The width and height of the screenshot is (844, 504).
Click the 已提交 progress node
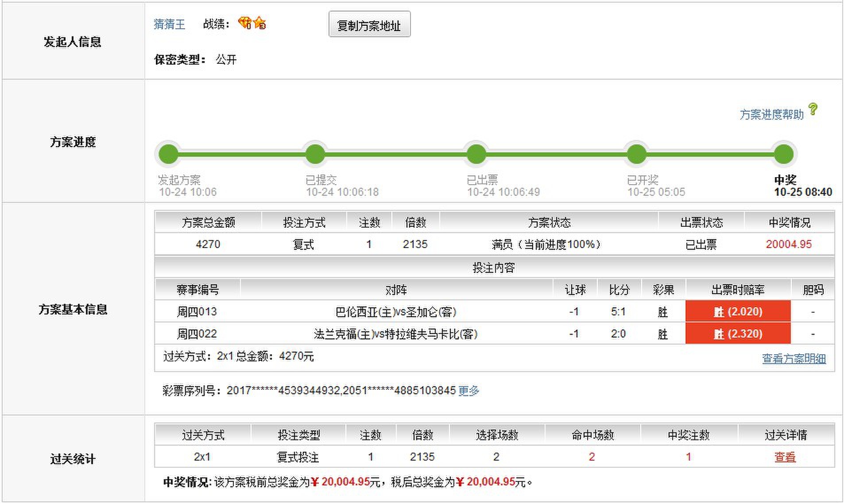click(315, 154)
